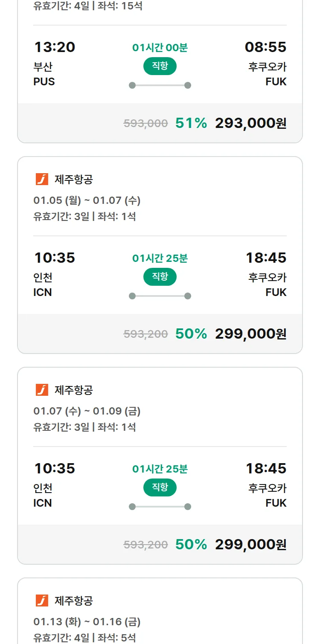Click the Jeju Air logo on the 01.05 flight card

(42, 179)
